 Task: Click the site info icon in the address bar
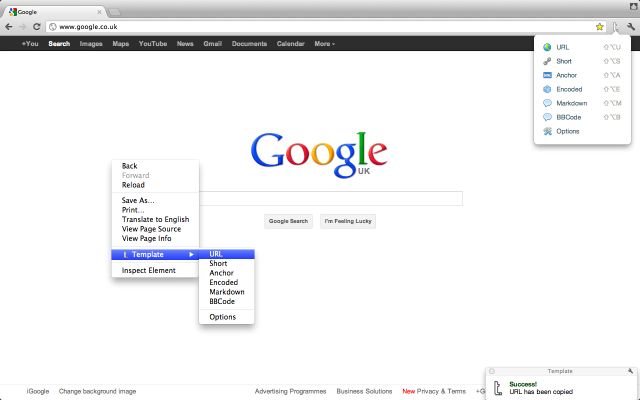point(52,27)
